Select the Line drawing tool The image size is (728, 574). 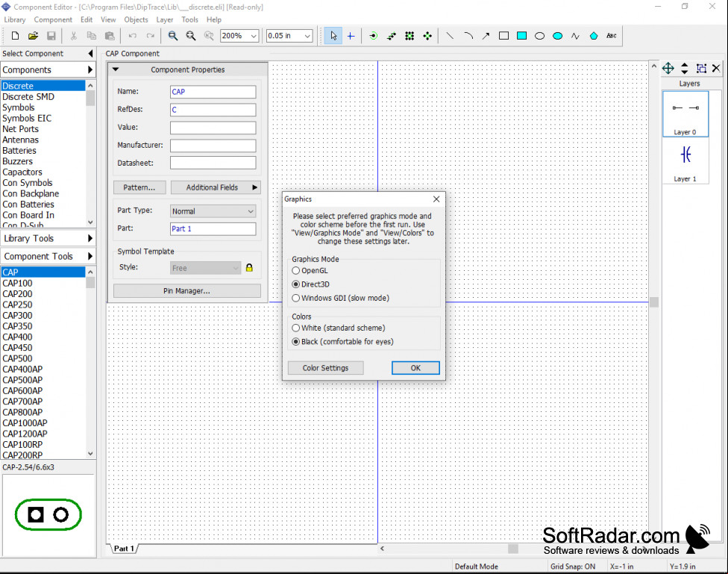click(x=450, y=36)
